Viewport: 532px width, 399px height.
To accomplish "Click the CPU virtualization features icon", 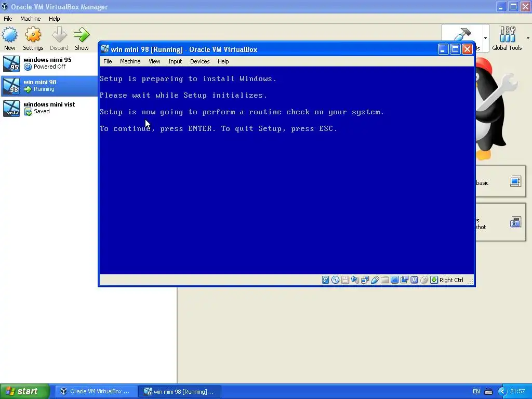I will (414, 280).
